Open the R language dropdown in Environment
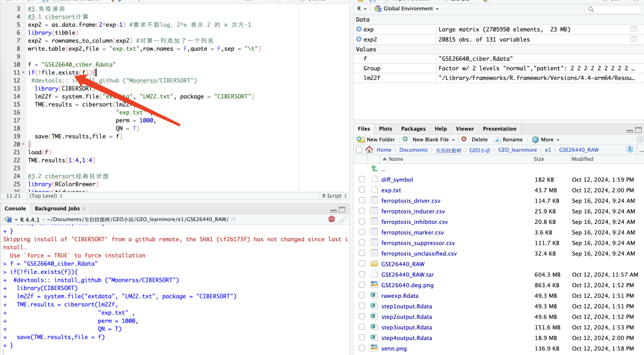Image resolution: width=644 pixels, height=355 pixels. (x=361, y=8)
